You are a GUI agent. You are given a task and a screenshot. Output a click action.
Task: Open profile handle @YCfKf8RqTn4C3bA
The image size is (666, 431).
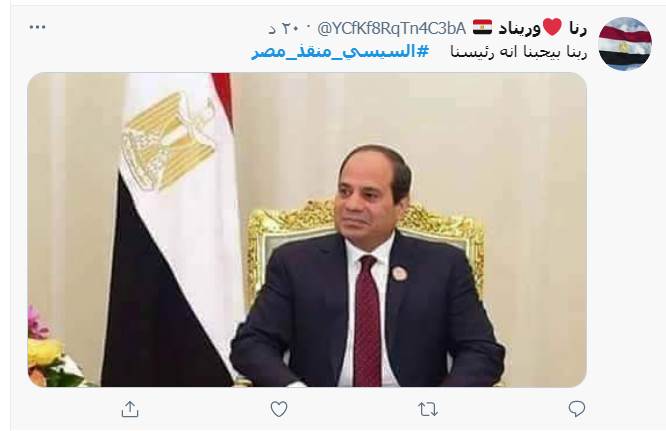(x=391, y=28)
